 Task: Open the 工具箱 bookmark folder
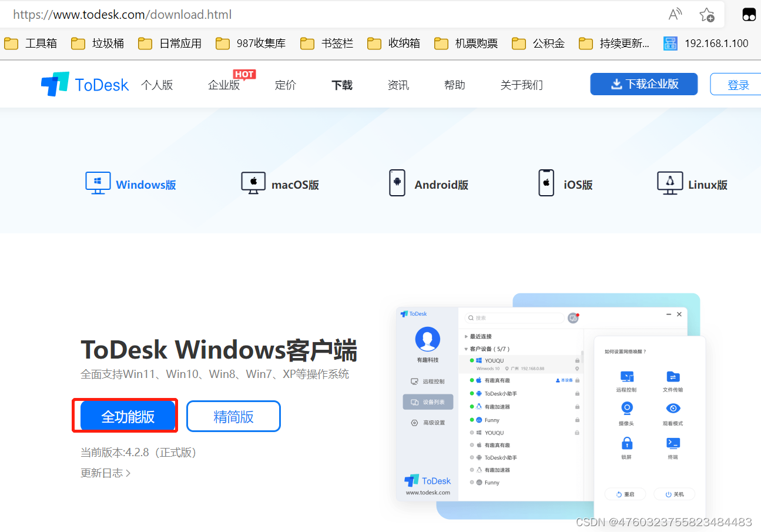[31, 44]
